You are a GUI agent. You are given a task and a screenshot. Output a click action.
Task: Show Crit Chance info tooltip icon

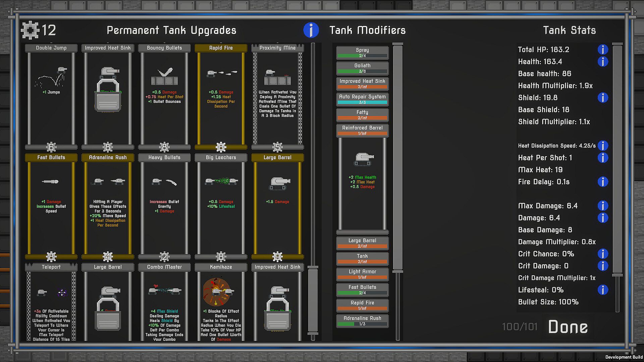[603, 254]
